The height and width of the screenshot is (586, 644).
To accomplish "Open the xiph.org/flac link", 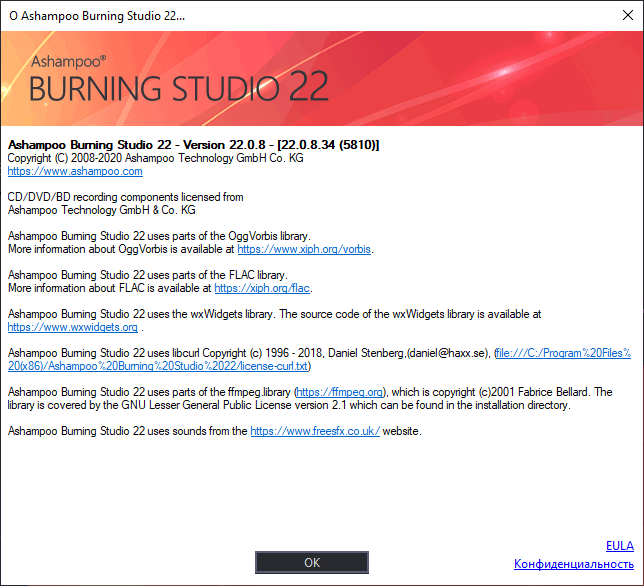I will click(262, 288).
